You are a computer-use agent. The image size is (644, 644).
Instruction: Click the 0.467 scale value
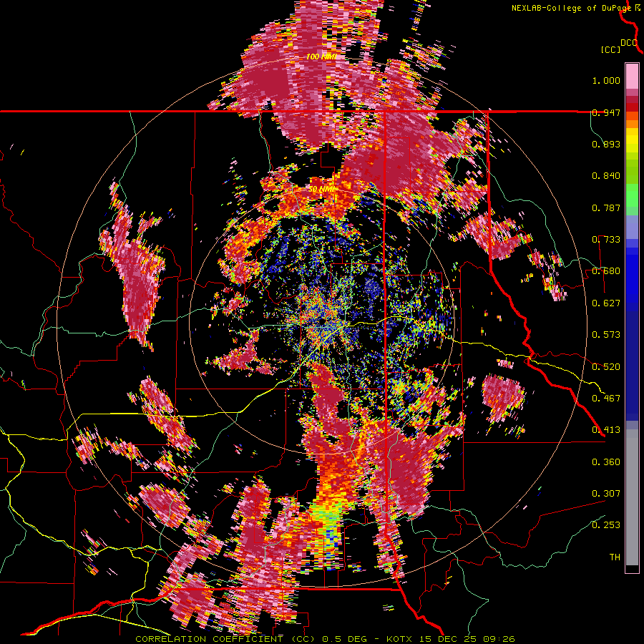606,398
